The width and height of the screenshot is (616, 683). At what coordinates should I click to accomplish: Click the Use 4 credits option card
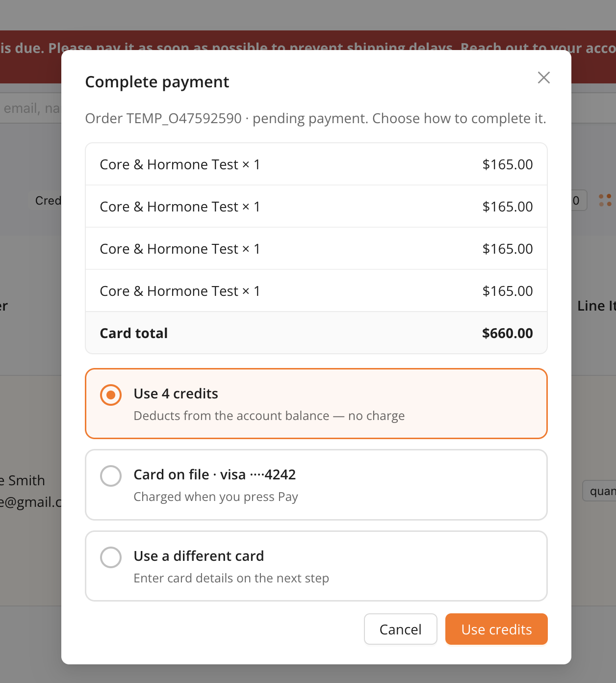point(316,403)
